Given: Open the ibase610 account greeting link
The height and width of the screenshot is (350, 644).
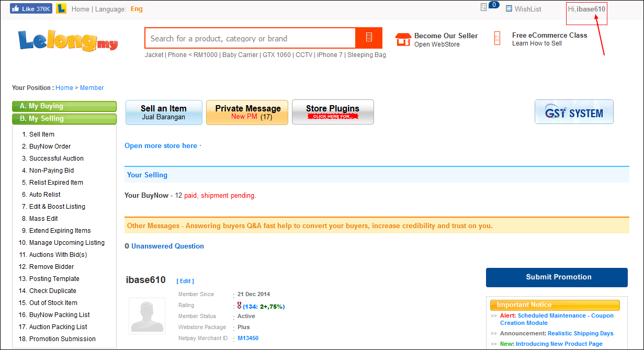Looking at the screenshot, I should pyautogui.click(x=586, y=9).
